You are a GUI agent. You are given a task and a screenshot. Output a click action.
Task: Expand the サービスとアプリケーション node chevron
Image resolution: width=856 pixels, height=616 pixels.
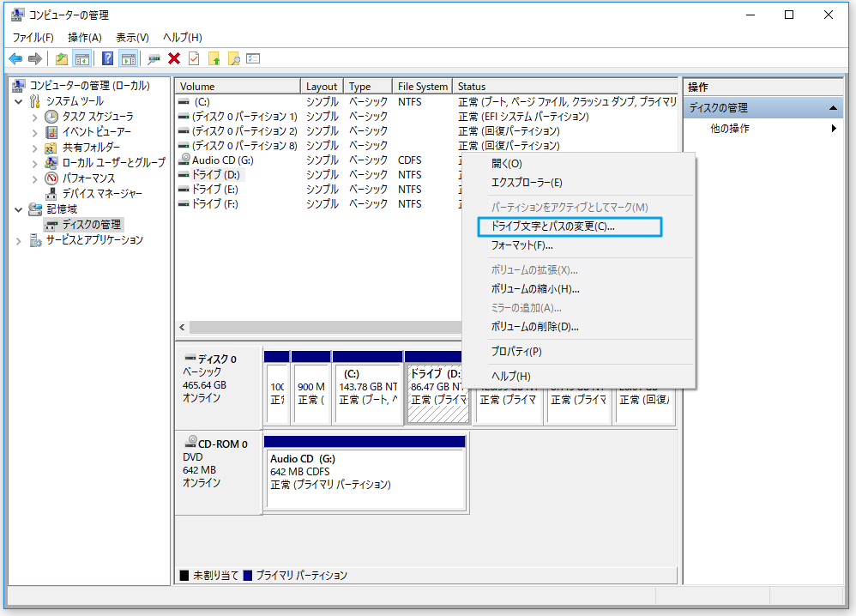pyautogui.click(x=19, y=241)
